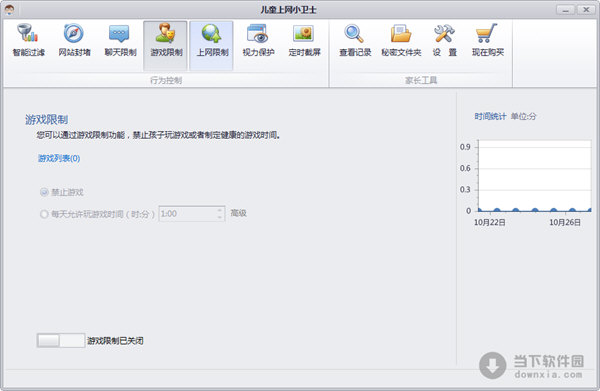The image size is (600, 391).
Task: Click the 时间统计 label
Action: click(x=490, y=116)
